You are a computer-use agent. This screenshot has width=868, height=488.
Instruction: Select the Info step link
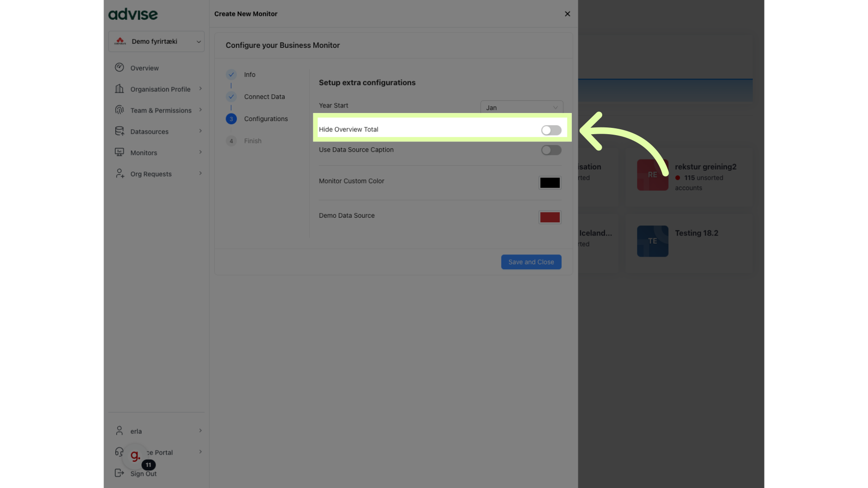pos(250,74)
